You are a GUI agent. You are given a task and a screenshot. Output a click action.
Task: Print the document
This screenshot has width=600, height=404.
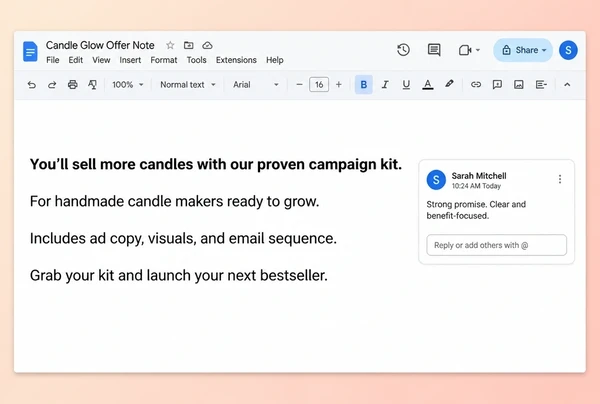72,85
